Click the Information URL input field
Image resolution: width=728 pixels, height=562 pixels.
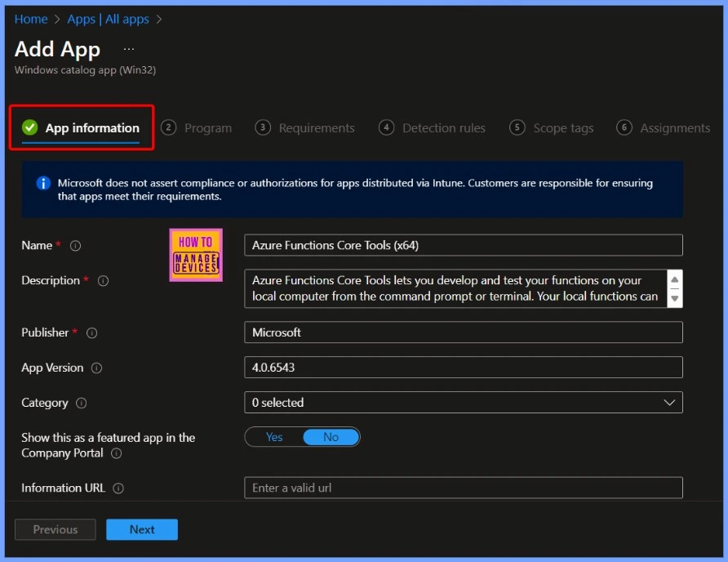tap(464, 488)
